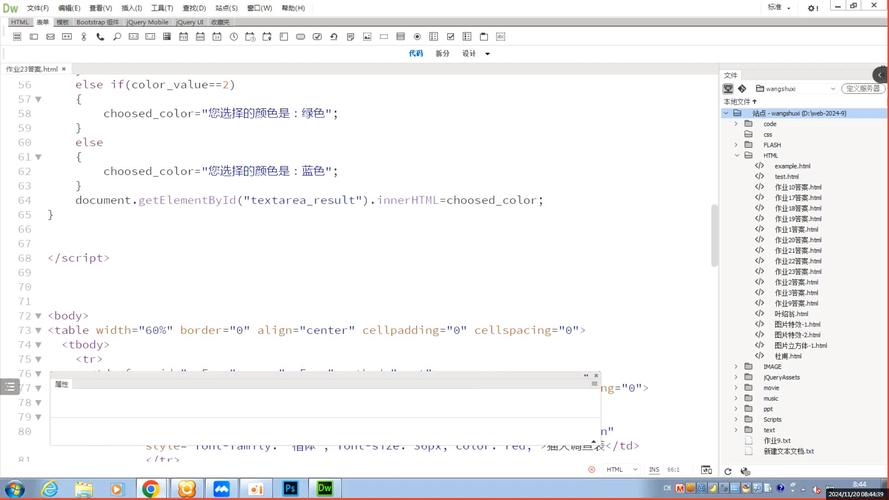The image size is (889, 500).
Task: Open example.html in Files panel
Action: pos(792,166)
